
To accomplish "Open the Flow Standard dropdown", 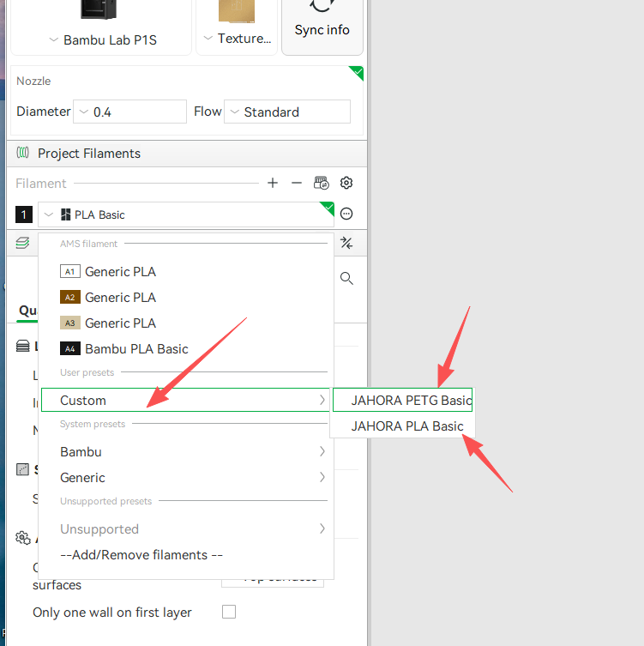I will pyautogui.click(x=287, y=112).
